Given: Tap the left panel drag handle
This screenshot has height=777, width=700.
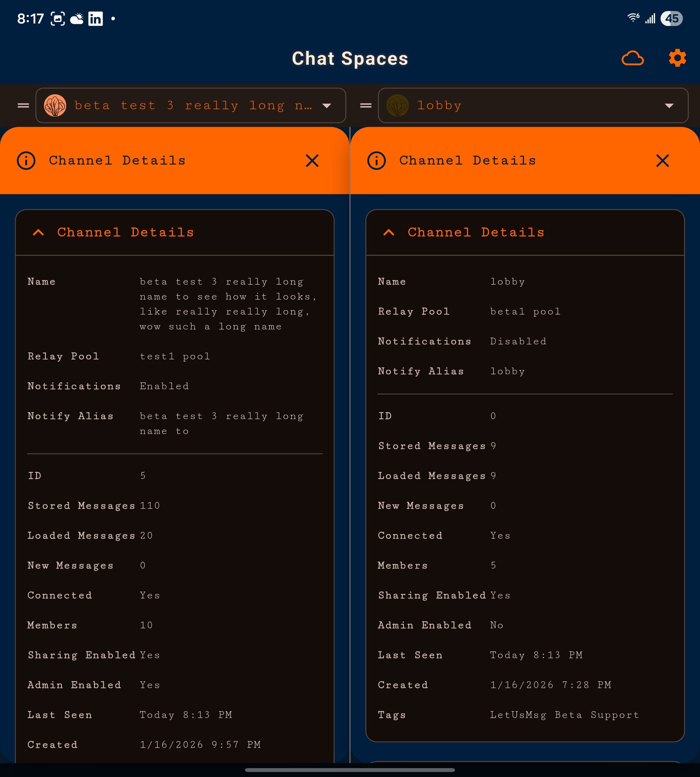Looking at the screenshot, I should tap(23, 105).
